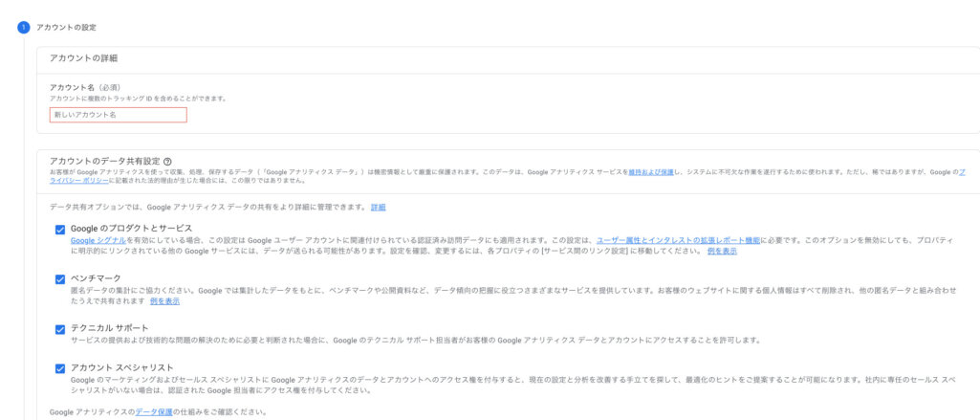Image resolution: width=980 pixels, height=420 pixels.
Task: Click the アカウント名（必須） label
Action: tap(85, 87)
